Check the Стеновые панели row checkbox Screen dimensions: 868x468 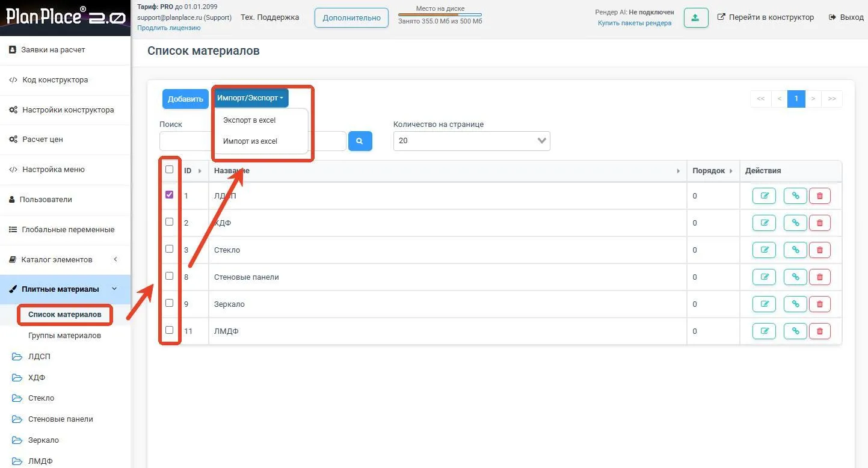pyautogui.click(x=169, y=276)
